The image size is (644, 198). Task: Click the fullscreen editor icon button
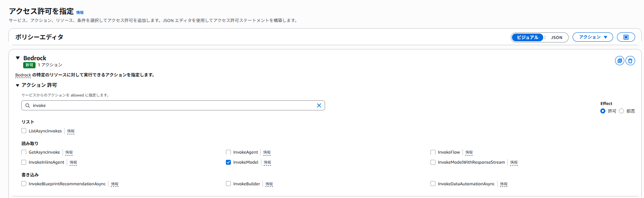pyautogui.click(x=626, y=37)
